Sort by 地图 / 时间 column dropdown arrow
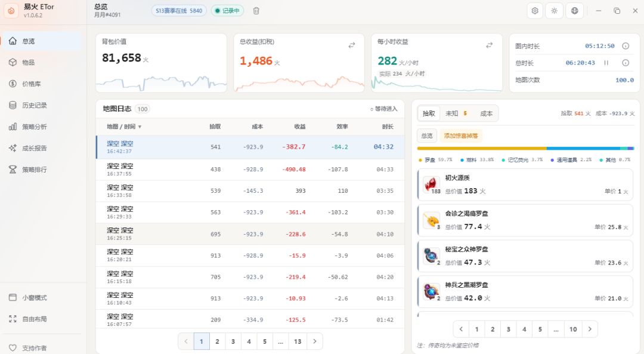Screen dimensions: 644x354 coord(140,127)
